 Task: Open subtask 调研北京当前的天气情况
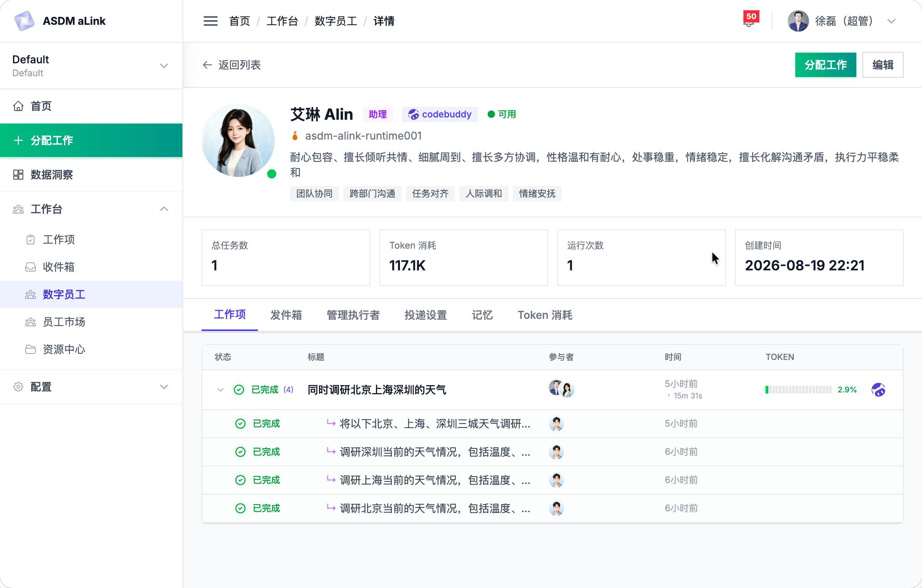pos(435,508)
